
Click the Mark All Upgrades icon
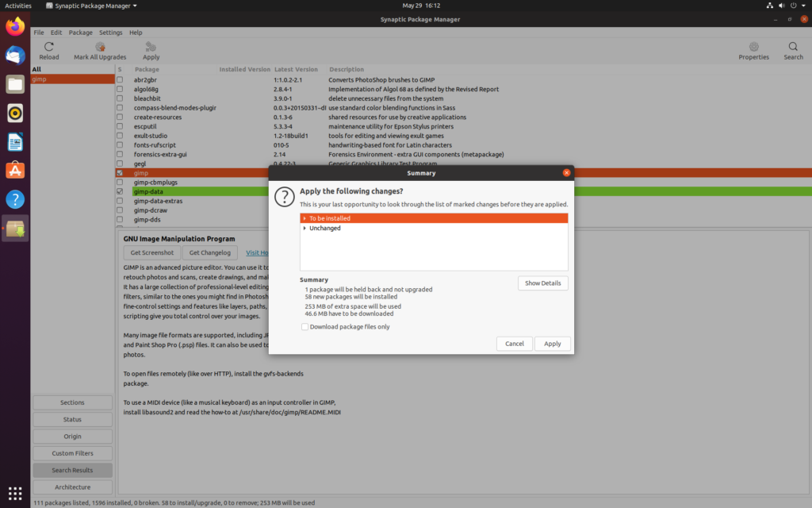pos(100,47)
